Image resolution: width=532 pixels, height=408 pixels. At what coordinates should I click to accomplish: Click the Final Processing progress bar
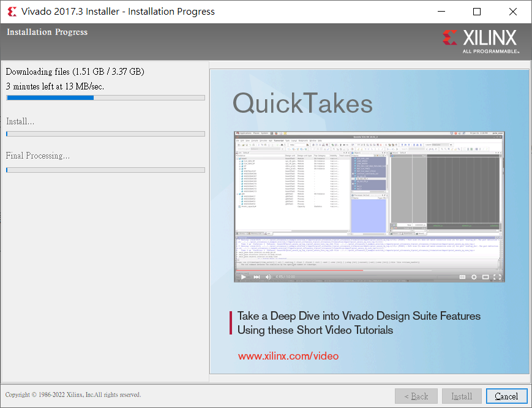tap(105, 170)
